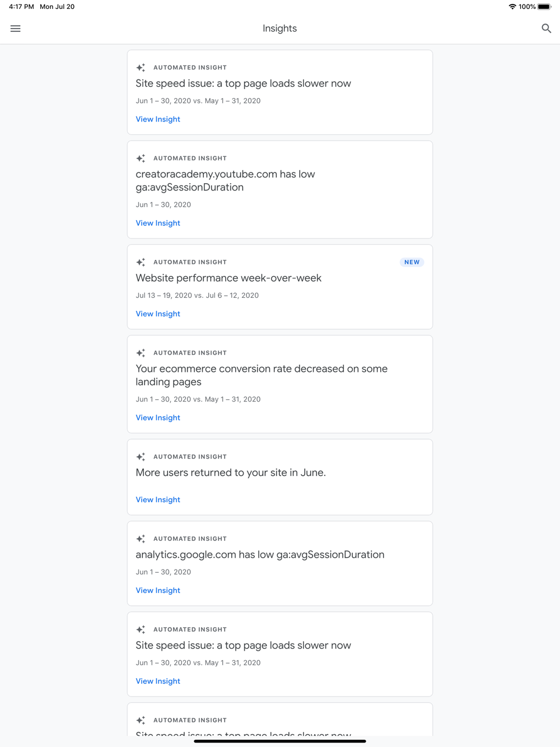View Insight for website performance week-over-week
This screenshot has height=747, width=560.
tap(158, 314)
